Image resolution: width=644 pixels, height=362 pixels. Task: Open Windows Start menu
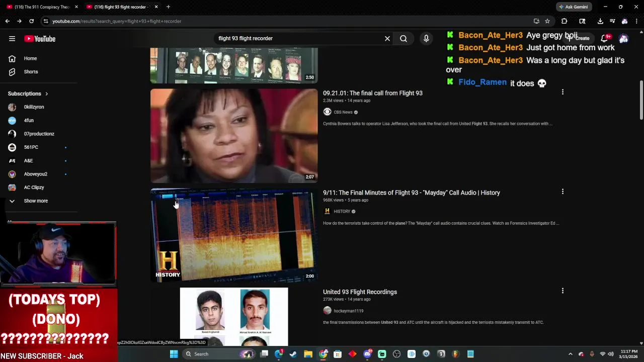(x=174, y=354)
